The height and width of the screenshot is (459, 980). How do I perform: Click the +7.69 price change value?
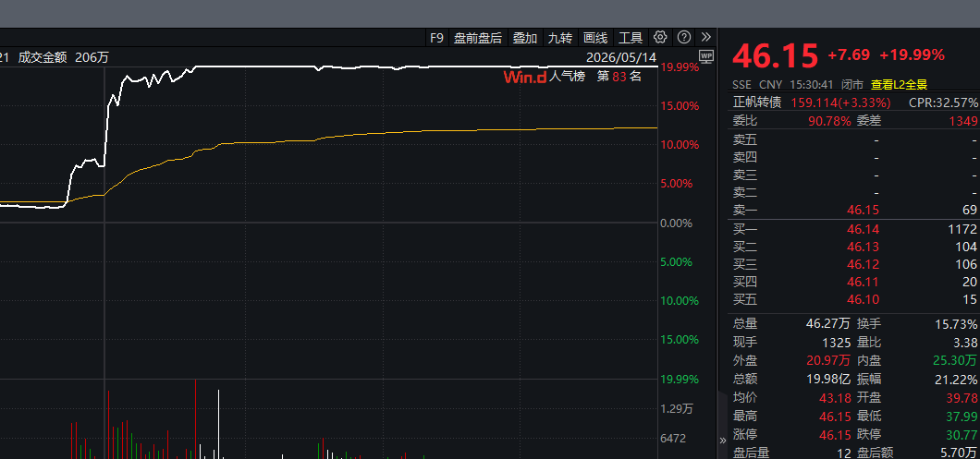pyautogui.click(x=849, y=55)
